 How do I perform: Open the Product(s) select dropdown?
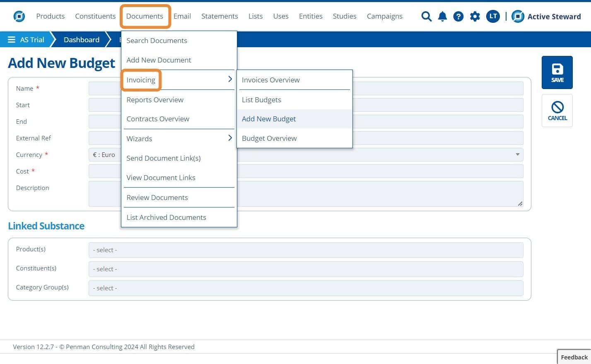pyautogui.click(x=306, y=250)
